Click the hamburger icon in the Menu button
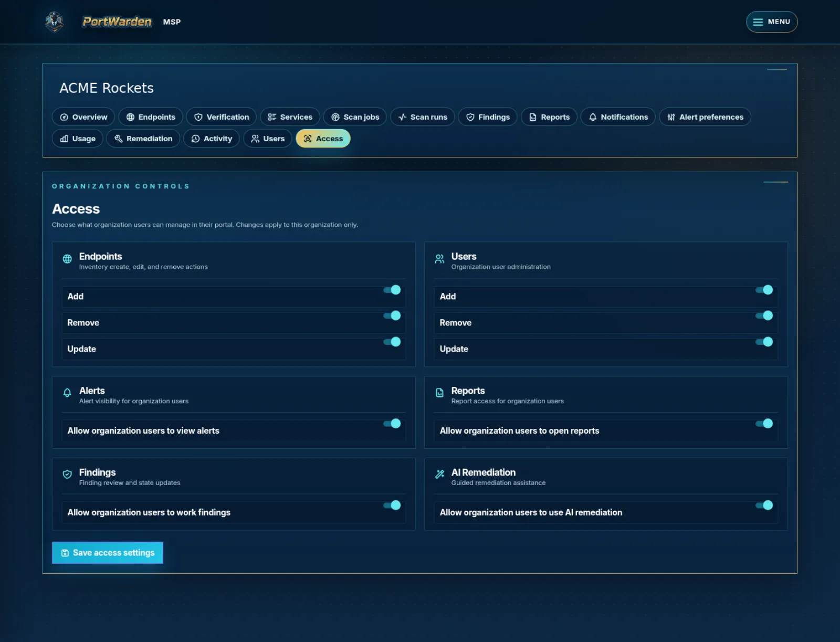The height and width of the screenshot is (642, 840). pyautogui.click(x=758, y=22)
